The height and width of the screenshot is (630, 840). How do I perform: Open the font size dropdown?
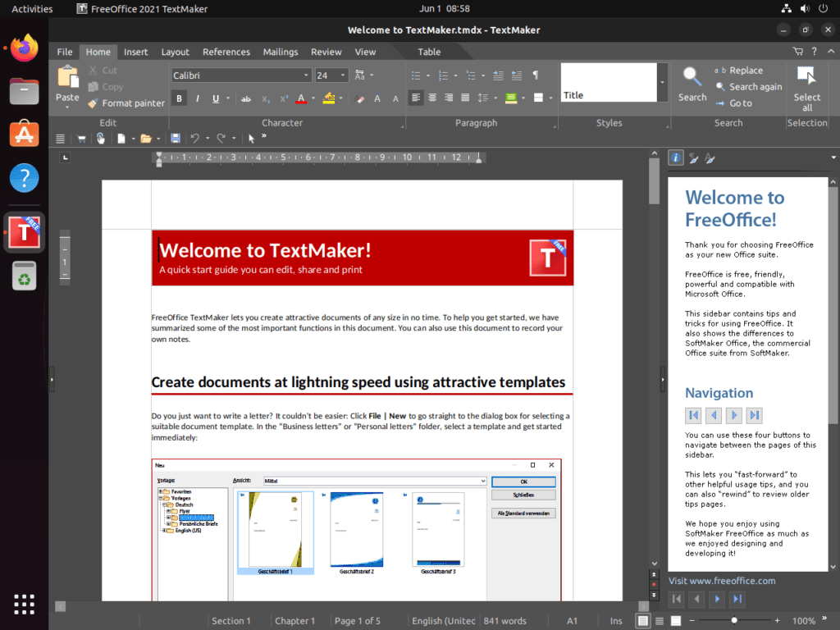(341, 75)
